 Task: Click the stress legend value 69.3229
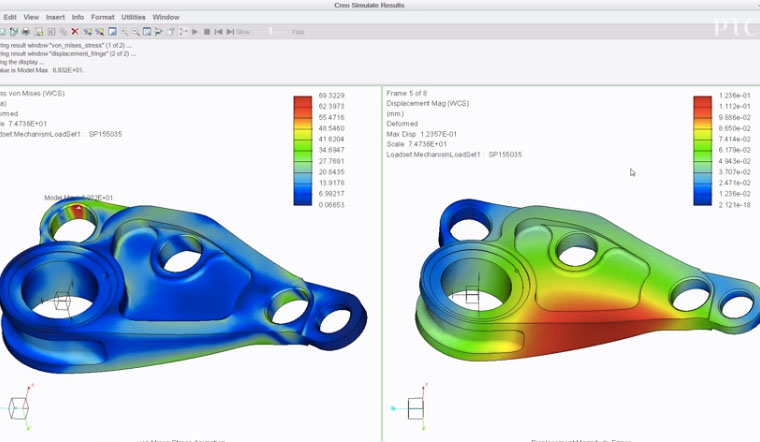[332, 95]
